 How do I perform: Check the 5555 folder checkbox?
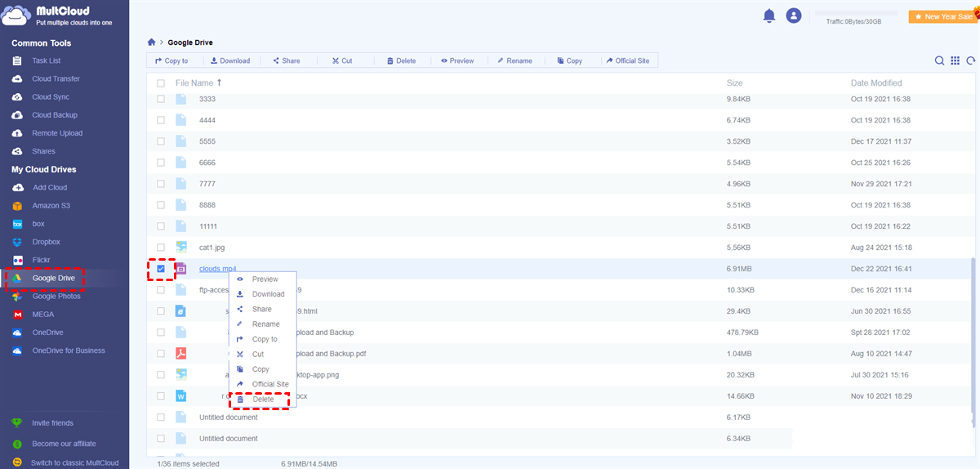[x=161, y=141]
